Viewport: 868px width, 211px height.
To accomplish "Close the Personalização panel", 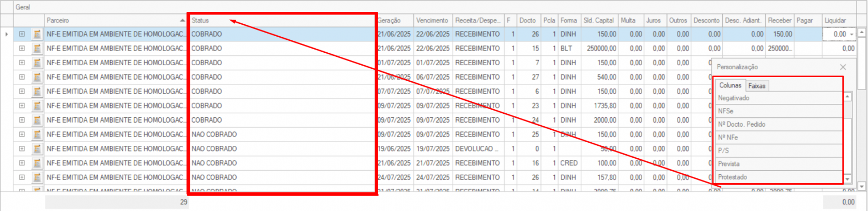I will [x=843, y=67].
